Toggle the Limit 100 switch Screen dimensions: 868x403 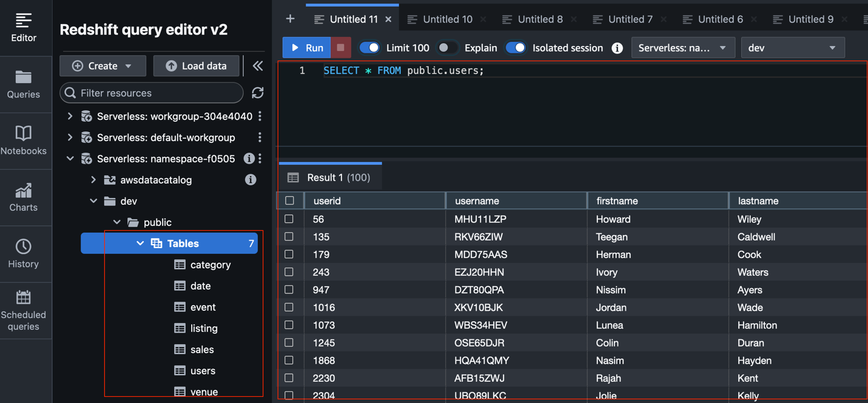[369, 47]
